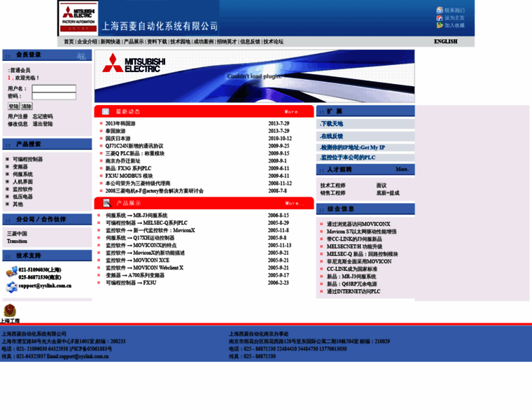Select 伺服系统 product category
Viewport: 532px width, 420px height.
point(22,174)
